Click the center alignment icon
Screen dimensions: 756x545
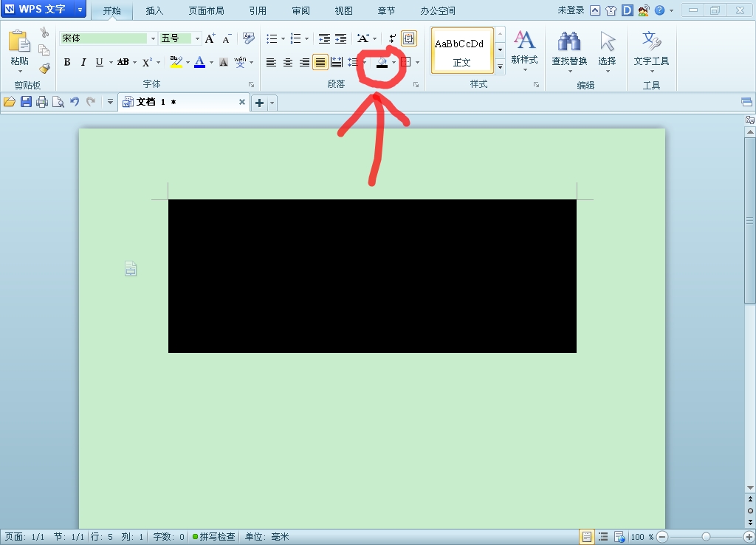point(288,62)
